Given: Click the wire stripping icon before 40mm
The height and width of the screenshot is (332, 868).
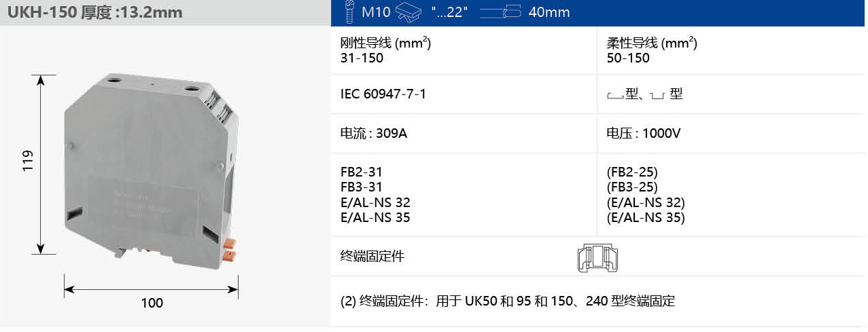Looking at the screenshot, I should [500, 12].
